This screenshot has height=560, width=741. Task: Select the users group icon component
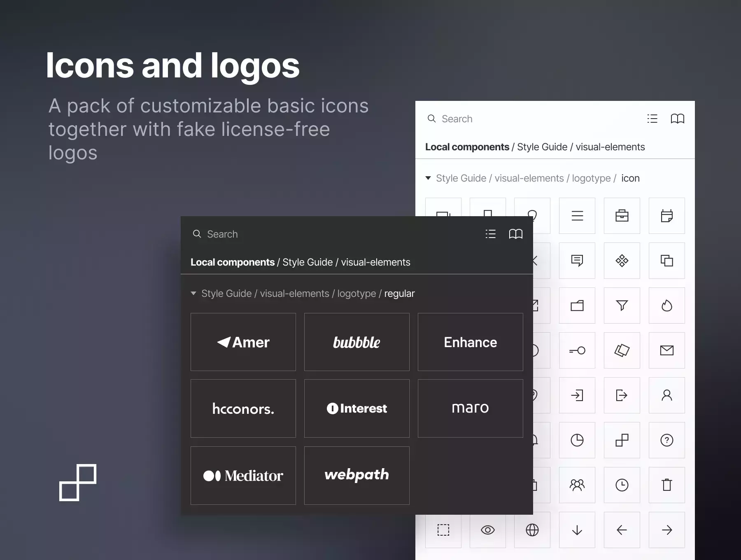(577, 485)
